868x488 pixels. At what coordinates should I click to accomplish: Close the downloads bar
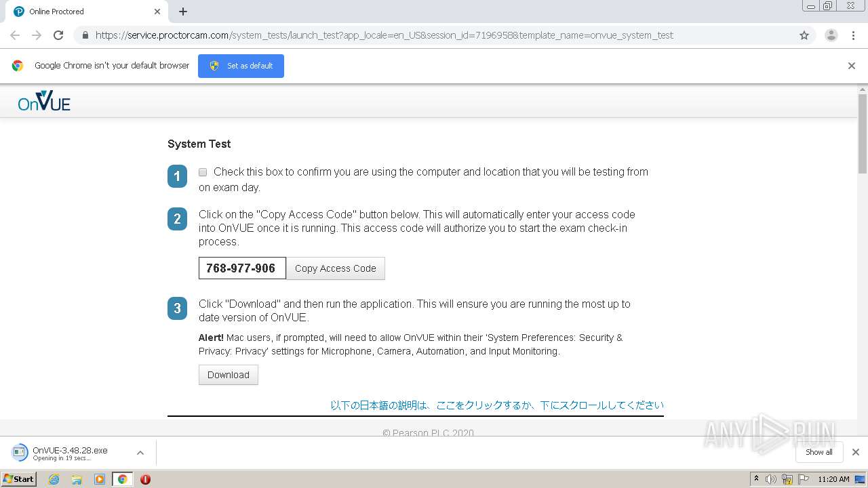pos(855,452)
